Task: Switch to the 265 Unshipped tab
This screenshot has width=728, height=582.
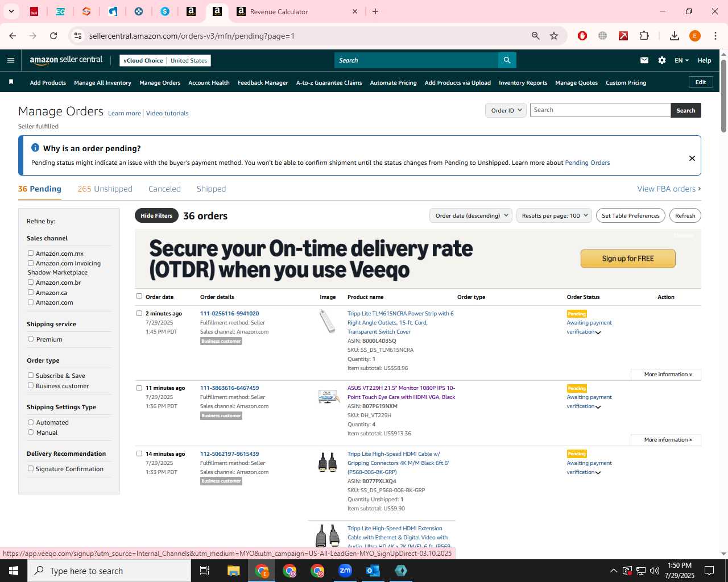Action: tap(105, 189)
